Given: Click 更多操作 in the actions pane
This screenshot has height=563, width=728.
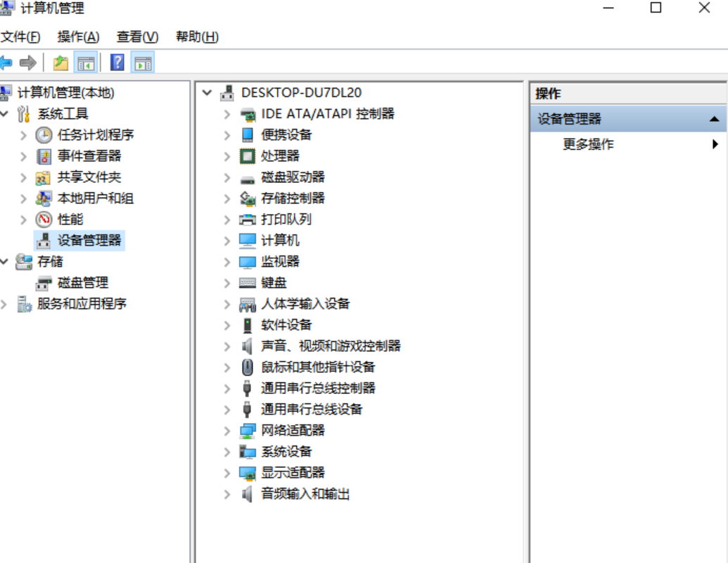Looking at the screenshot, I should tap(588, 144).
